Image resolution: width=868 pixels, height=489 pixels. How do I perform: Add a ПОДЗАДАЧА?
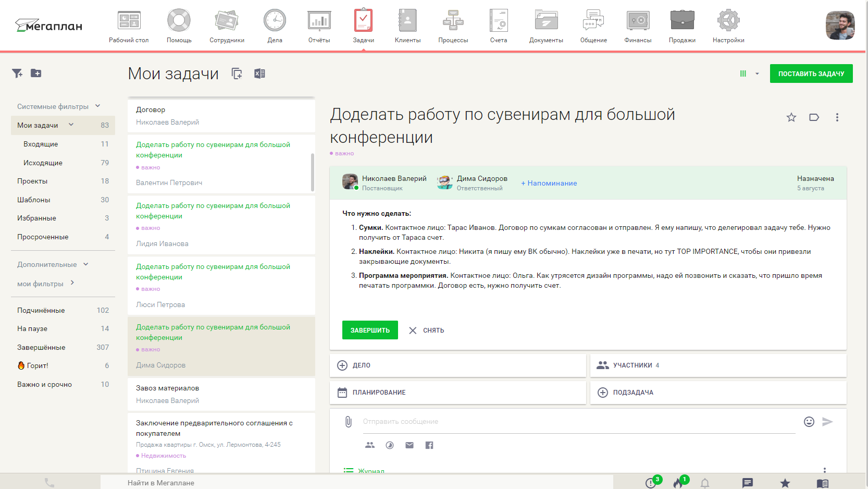point(718,393)
